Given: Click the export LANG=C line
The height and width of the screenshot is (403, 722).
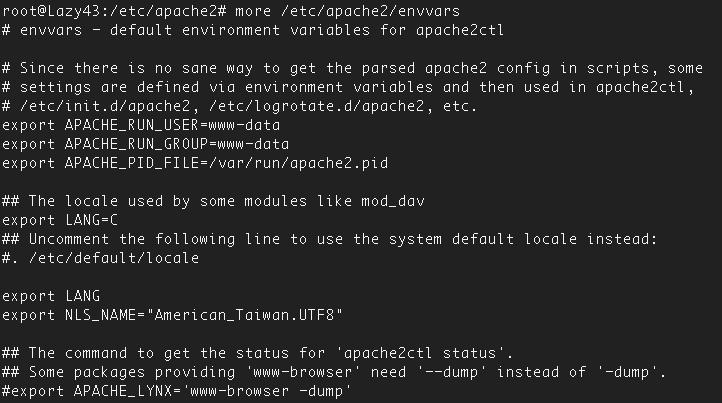Looking at the screenshot, I should pos(60,220).
